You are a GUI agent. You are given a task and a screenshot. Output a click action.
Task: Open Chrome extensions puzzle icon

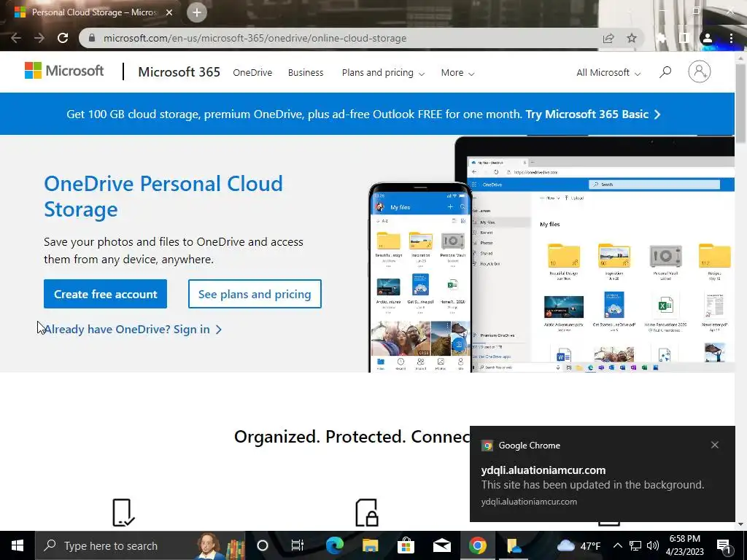(x=661, y=38)
